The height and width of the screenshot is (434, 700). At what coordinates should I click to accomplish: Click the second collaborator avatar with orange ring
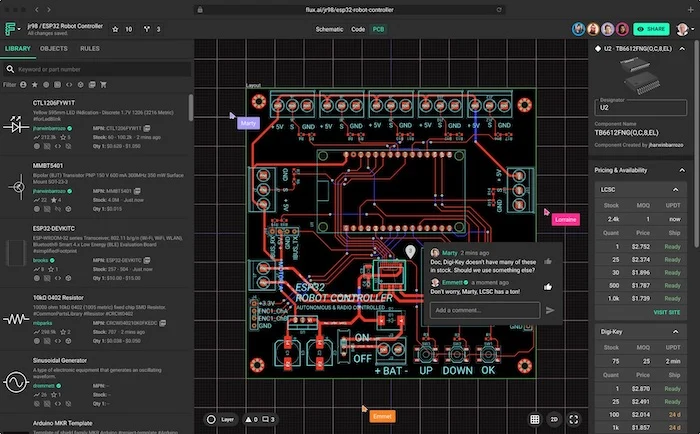pyautogui.click(x=593, y=29)
